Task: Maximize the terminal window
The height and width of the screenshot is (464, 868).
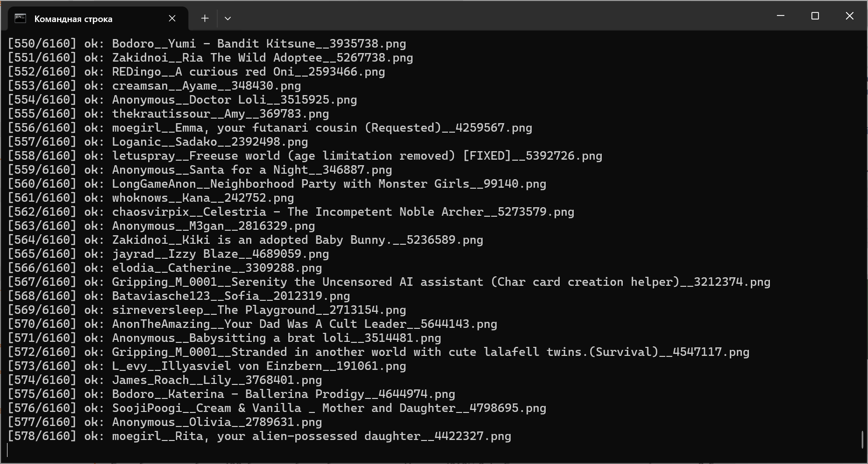Action: [x=815, y=16]
